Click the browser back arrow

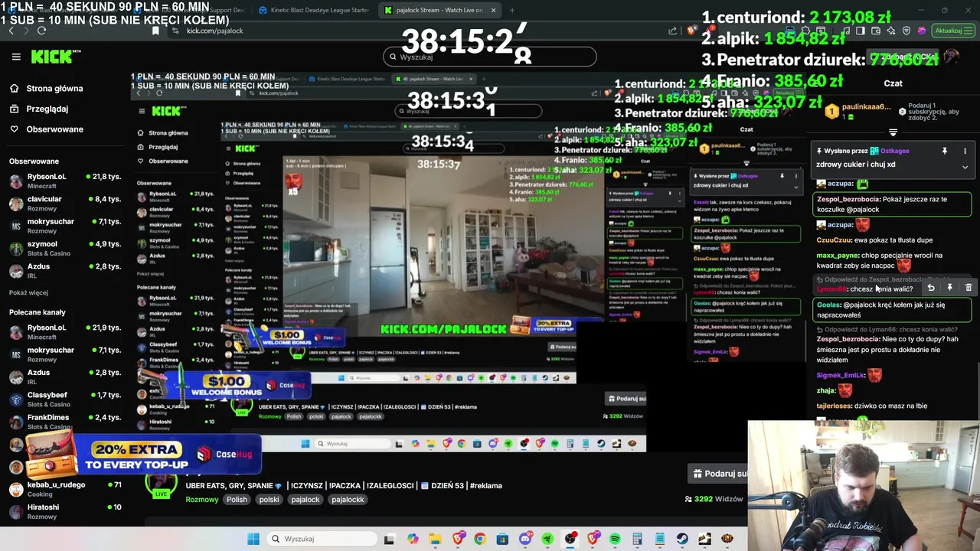pos(11,31)
